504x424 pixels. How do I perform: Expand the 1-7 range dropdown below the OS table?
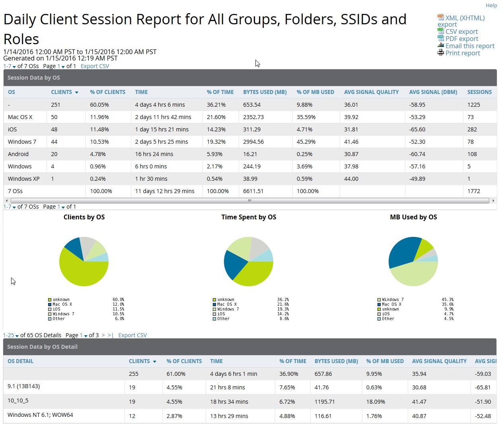10,207
